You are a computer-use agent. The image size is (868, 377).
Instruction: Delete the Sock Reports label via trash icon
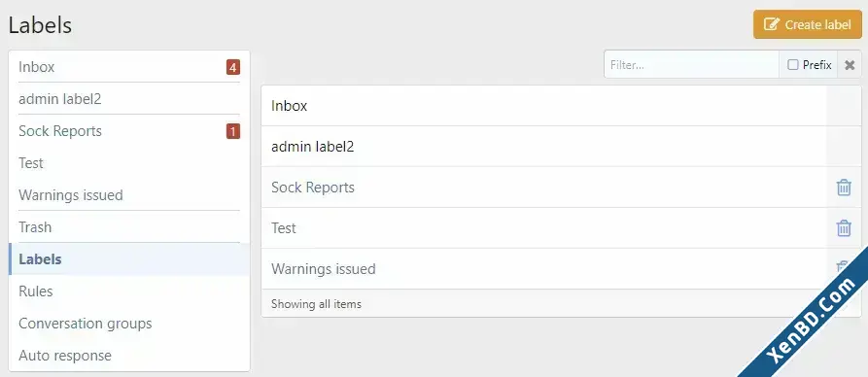tap(844, 188)
